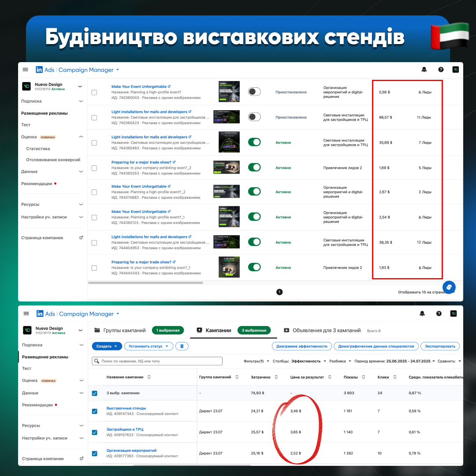Enable the paused ad ID 740360423 toggle

[254, 117]
